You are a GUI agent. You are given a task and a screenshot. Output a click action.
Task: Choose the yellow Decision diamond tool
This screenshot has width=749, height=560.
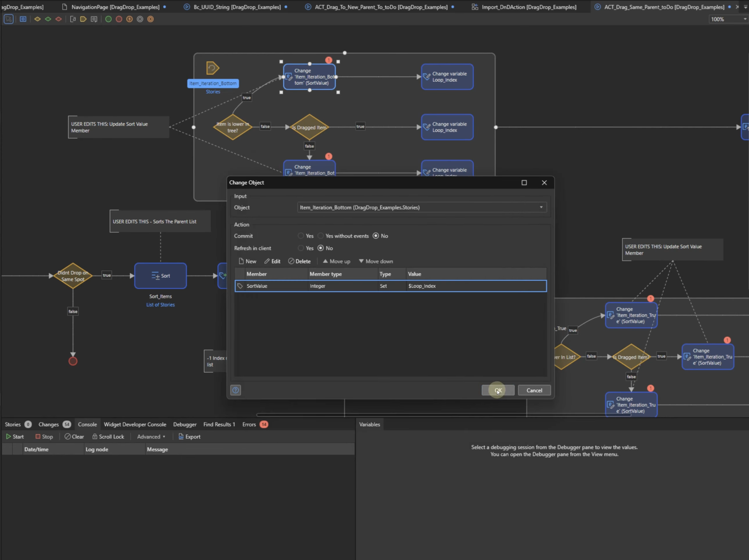pos(37,19)
